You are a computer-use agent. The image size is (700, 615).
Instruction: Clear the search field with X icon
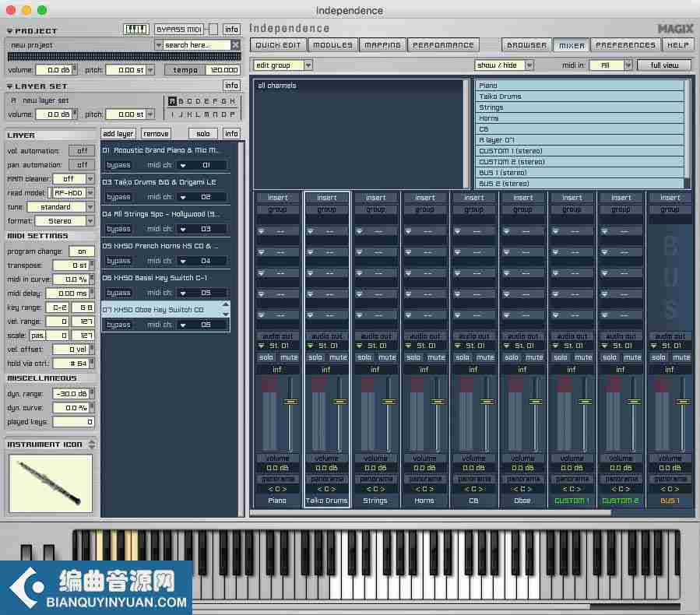[235, 44]
